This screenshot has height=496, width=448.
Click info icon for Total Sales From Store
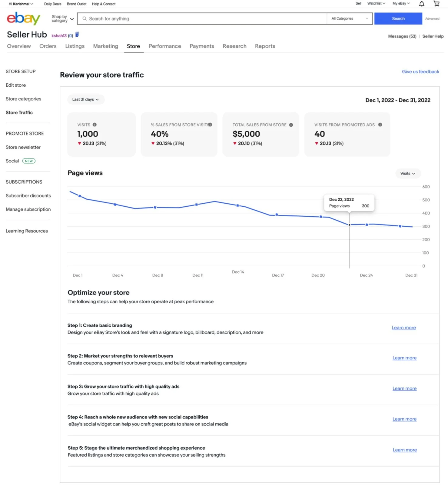tap(291, 125)
